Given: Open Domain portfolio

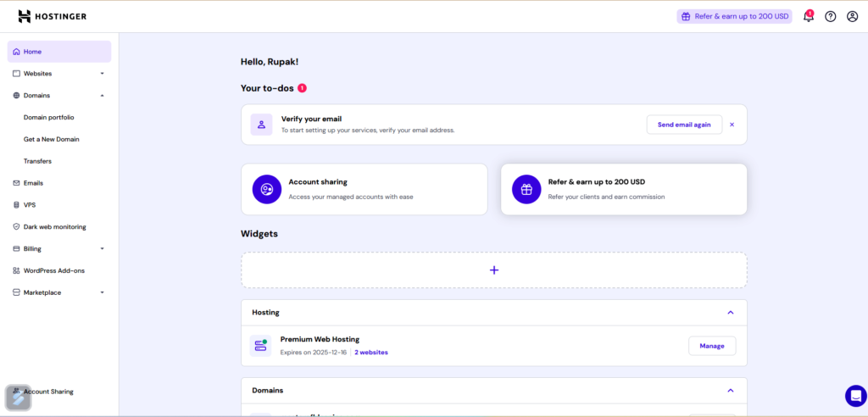Looking at the screenshot, I should click(x=48, y=118).
